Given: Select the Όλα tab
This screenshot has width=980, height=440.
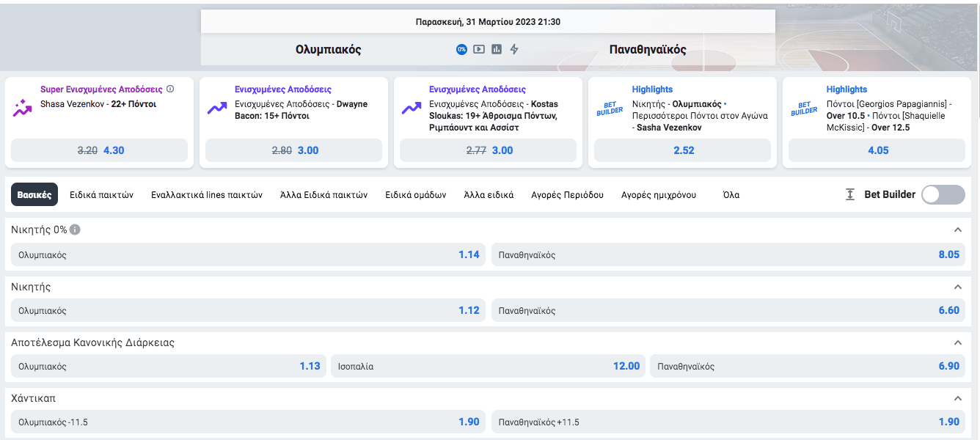Looking at the screenshot, I should pyautogui.click(x=731, y=195).
